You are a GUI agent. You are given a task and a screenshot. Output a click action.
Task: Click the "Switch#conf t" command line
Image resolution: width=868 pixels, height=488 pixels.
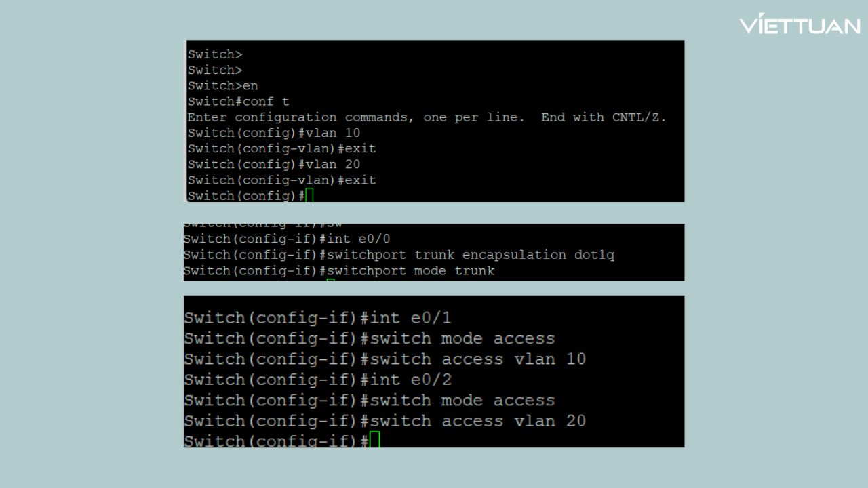point(239,102)
